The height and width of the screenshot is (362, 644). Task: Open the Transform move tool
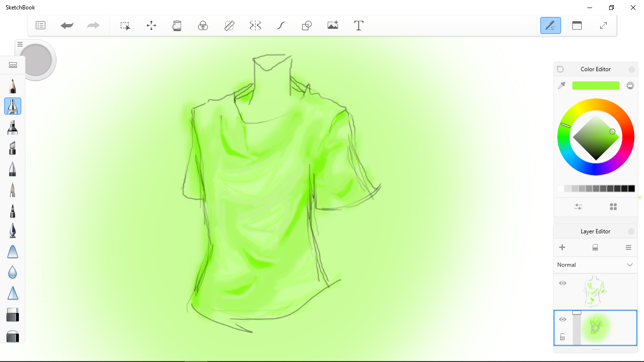[151, 25]
